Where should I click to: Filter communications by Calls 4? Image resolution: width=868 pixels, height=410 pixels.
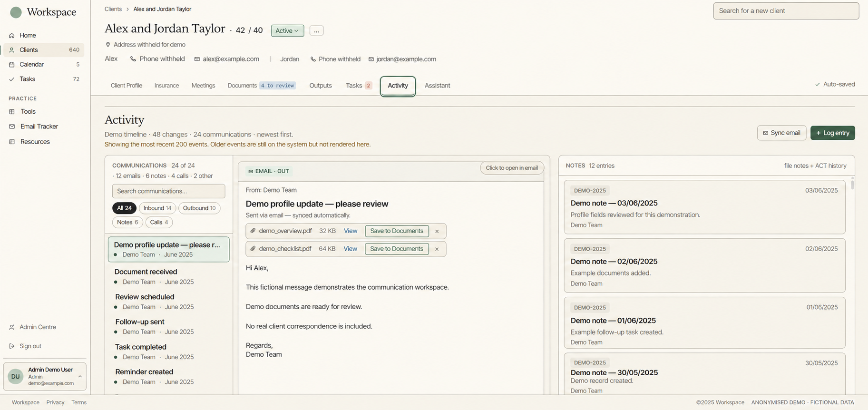click(159, 222)
